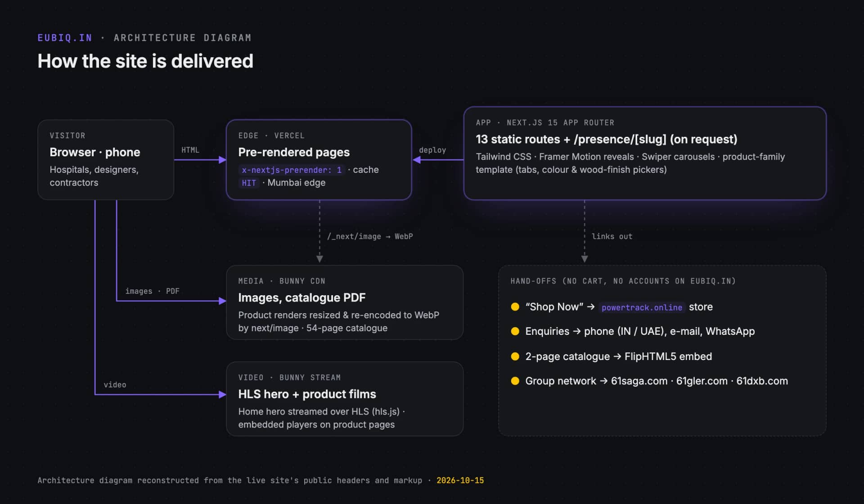Click the 'video' connector label
Image resolution: width=864 pixels, height=504 pixels.
115,385
